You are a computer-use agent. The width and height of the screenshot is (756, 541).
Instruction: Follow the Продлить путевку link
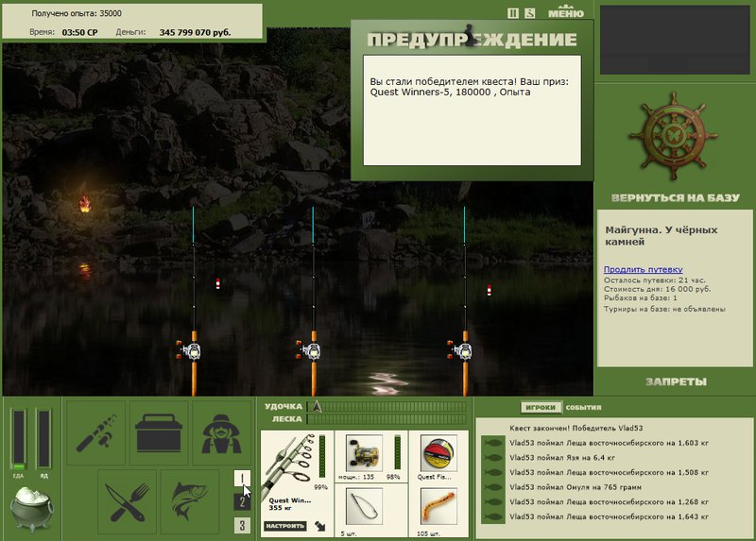643,270
